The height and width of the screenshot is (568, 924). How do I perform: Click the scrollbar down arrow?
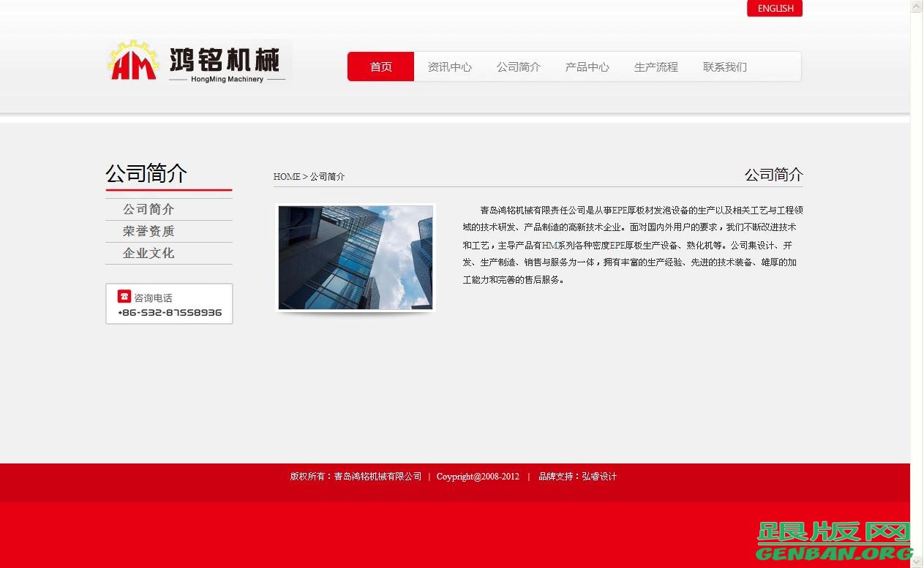pos(915,561)
